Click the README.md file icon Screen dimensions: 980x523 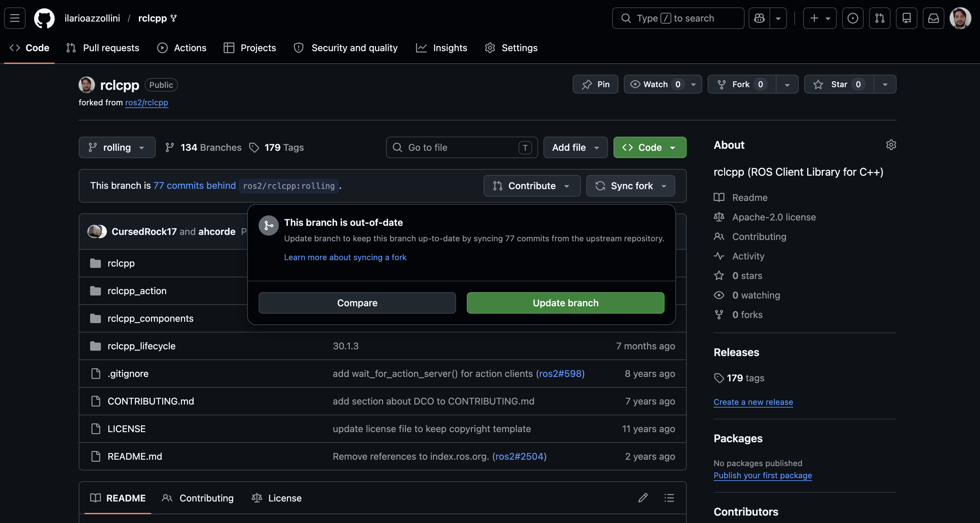pyautogui.click(x=96, y=456)
